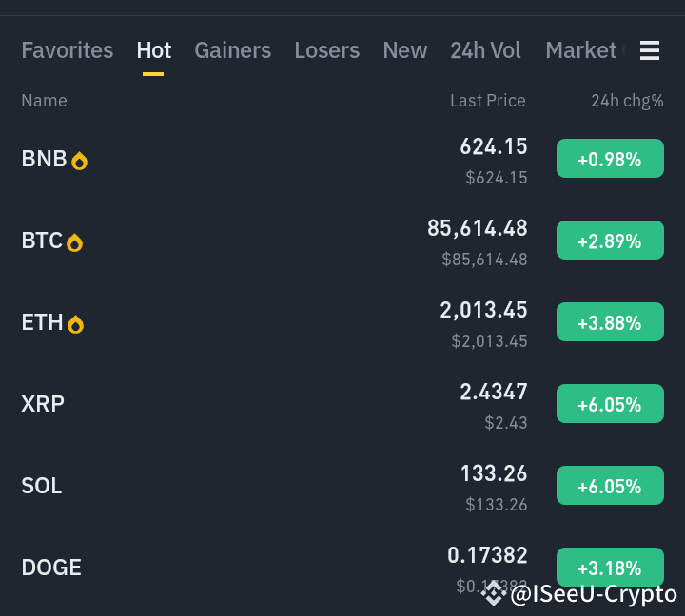Image resolution: width=685 pixels, height=616 pixels.
Task: Tap the ETH +3.88% green badge
Action: point(610,321)
